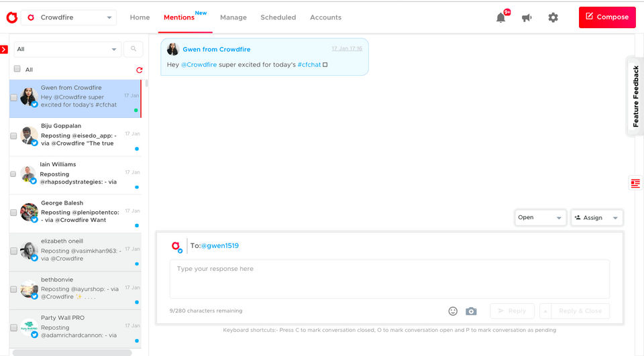
Task: Open the Accounts tab
Action: 326,17
